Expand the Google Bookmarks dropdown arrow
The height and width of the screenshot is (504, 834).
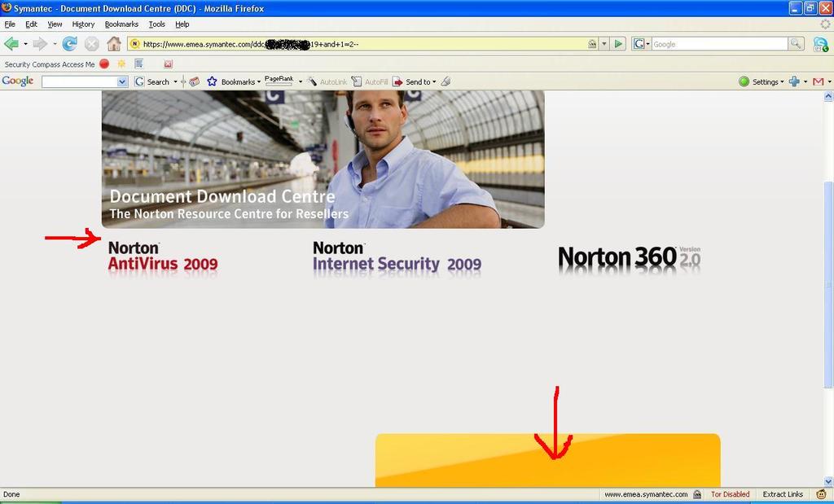(x=258, y=82)
